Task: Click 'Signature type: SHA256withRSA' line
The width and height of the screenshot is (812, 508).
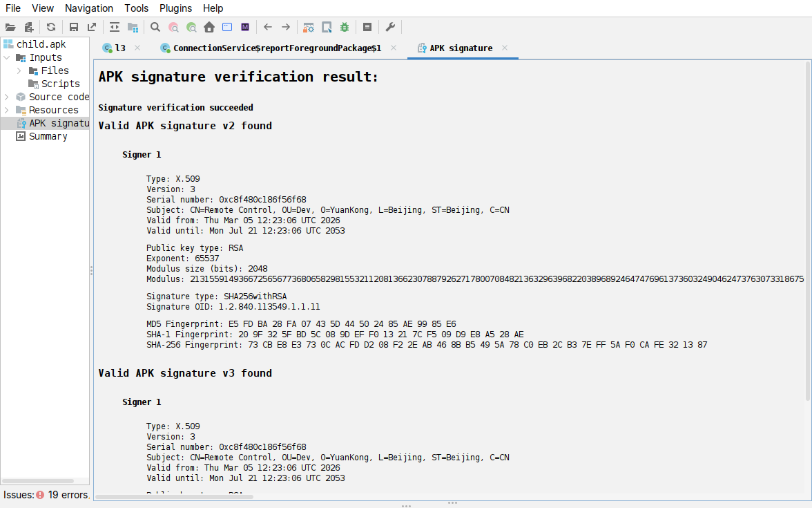Action: point(217,297)
